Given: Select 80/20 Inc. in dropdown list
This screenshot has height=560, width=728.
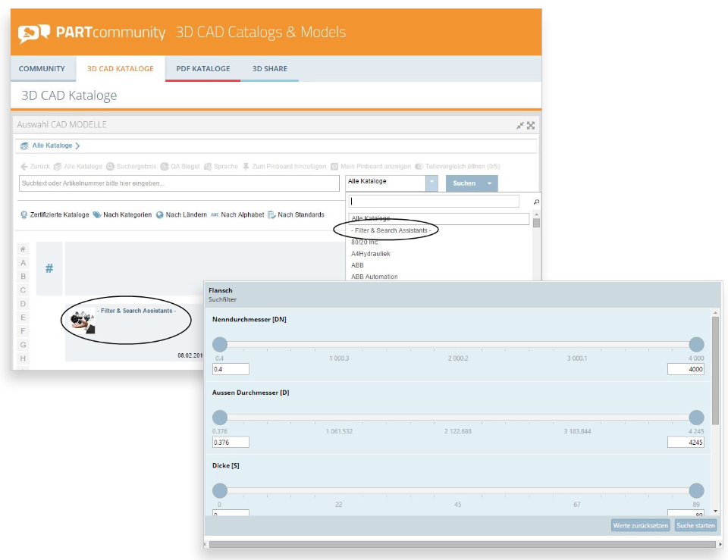Looking at the screenshot, I should coord(365,242).
